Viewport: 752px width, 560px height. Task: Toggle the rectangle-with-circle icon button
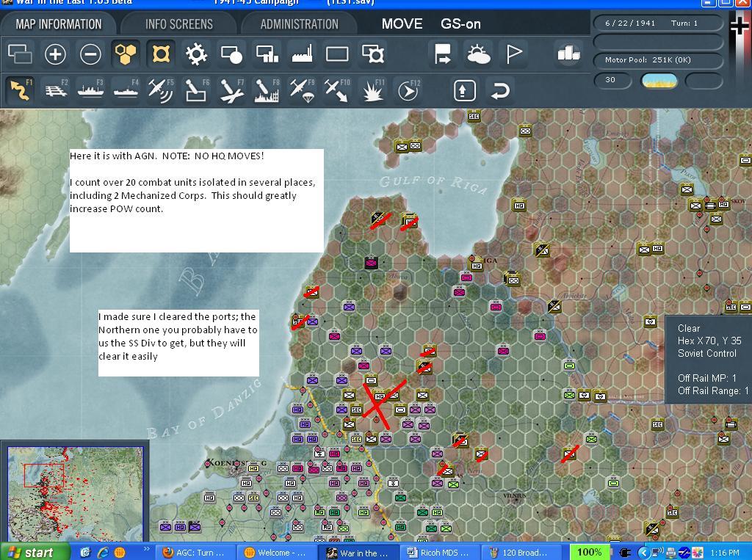pyautogui.click(x=231, y=54)
